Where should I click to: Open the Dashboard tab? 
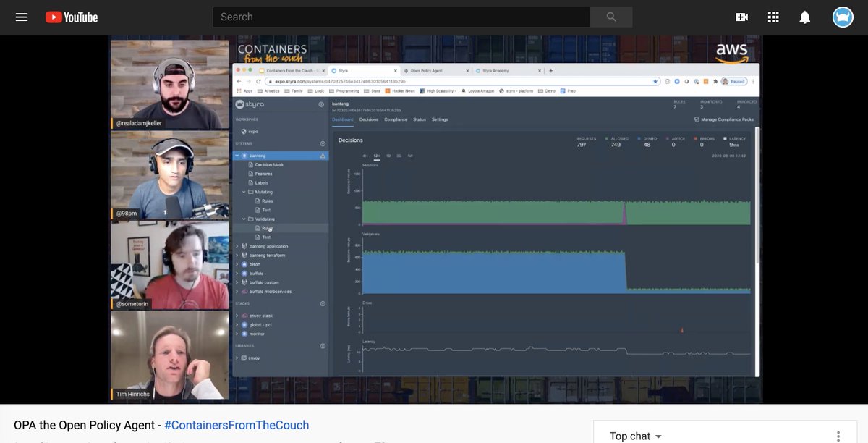tap(343, 119)
